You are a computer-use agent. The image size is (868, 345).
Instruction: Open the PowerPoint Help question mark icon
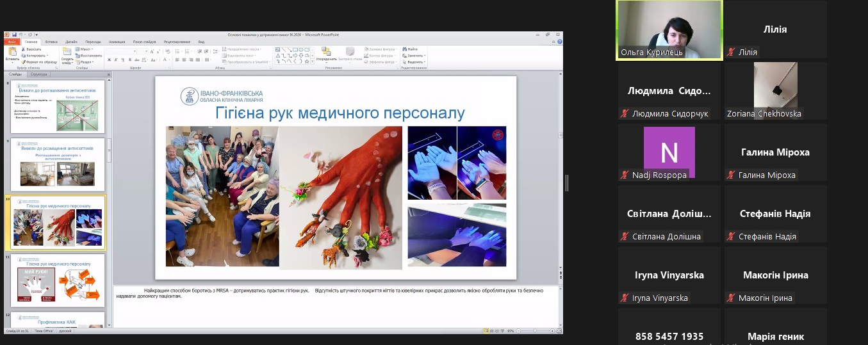(x=559, y=42)
